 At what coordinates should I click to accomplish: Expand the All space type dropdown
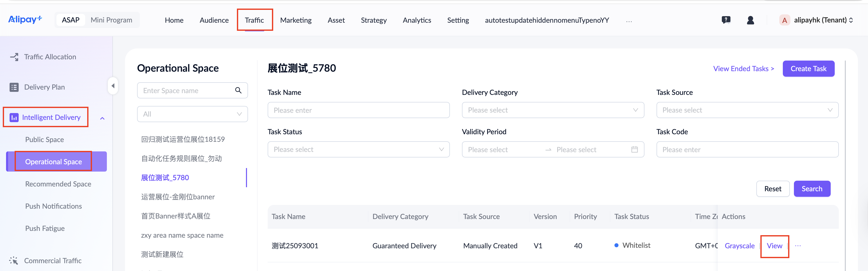(x=192, y=114)
